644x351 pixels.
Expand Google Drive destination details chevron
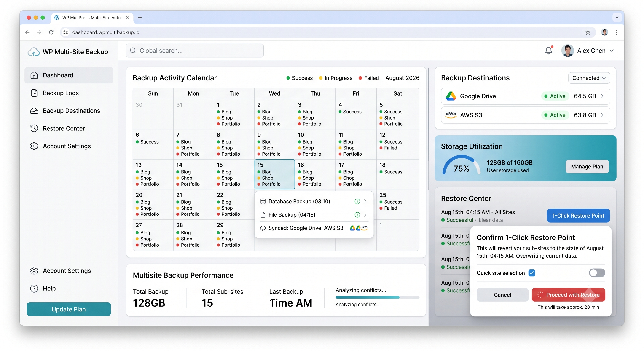(x=602, y=96)
